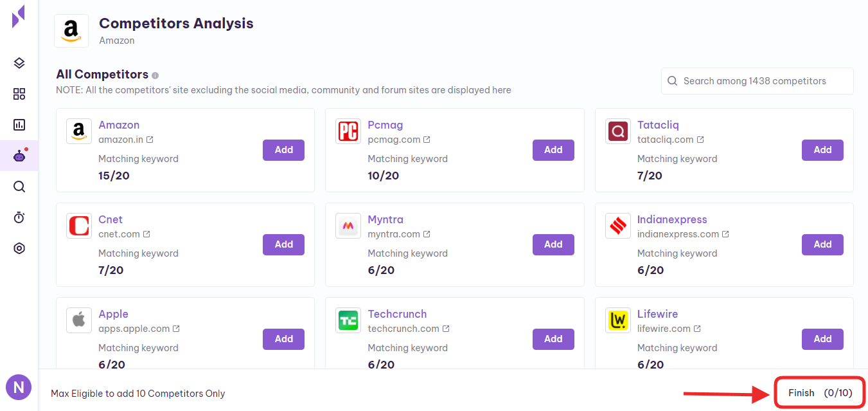Click the hexagon settings icon in the sidebar
This screenshot has width=868, height=411.
point(19,248)
